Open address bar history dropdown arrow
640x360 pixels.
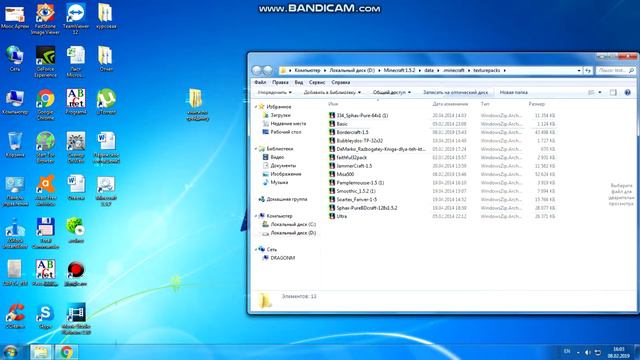(579, 71)
